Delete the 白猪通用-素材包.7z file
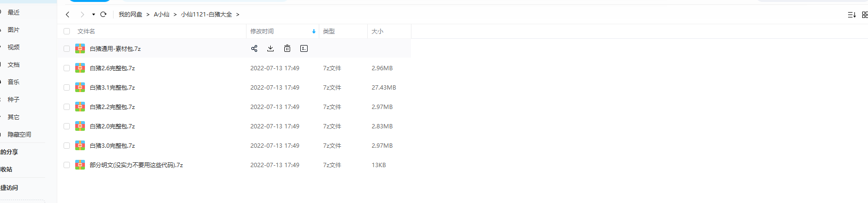Image resolution: width=868 pixels, height=203 pixels. pos(287,48)
